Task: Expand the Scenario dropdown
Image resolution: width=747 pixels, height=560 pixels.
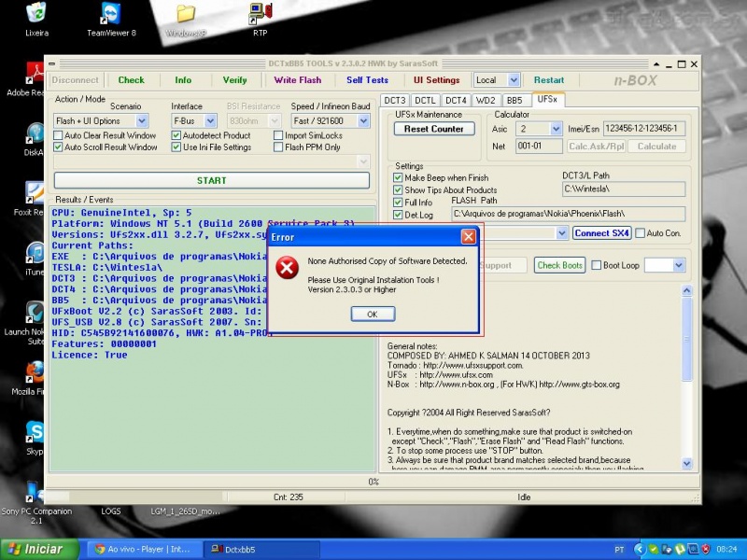Action: click(x=142, y=121)
